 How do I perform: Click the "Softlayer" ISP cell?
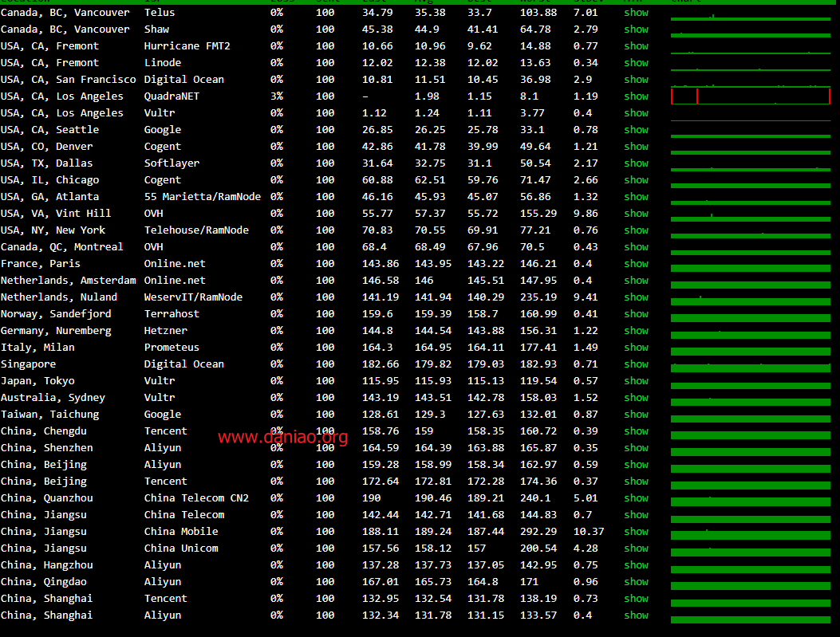(172, 163)
